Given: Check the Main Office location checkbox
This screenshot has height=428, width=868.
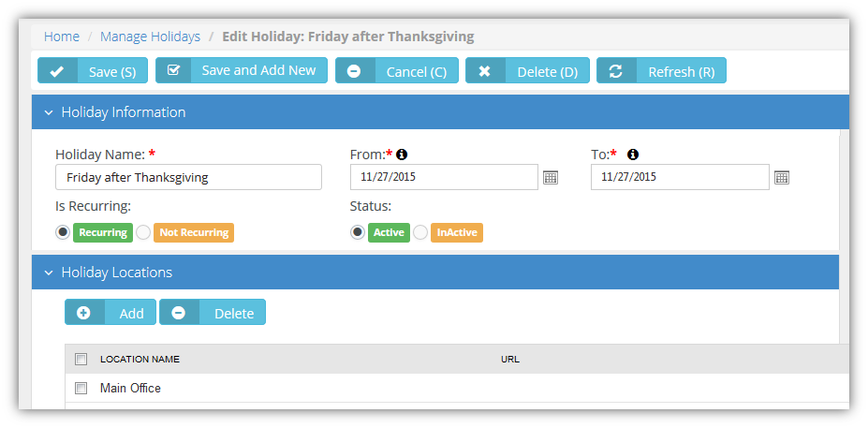Looking at the screenshot, I should tap(81, 388).
